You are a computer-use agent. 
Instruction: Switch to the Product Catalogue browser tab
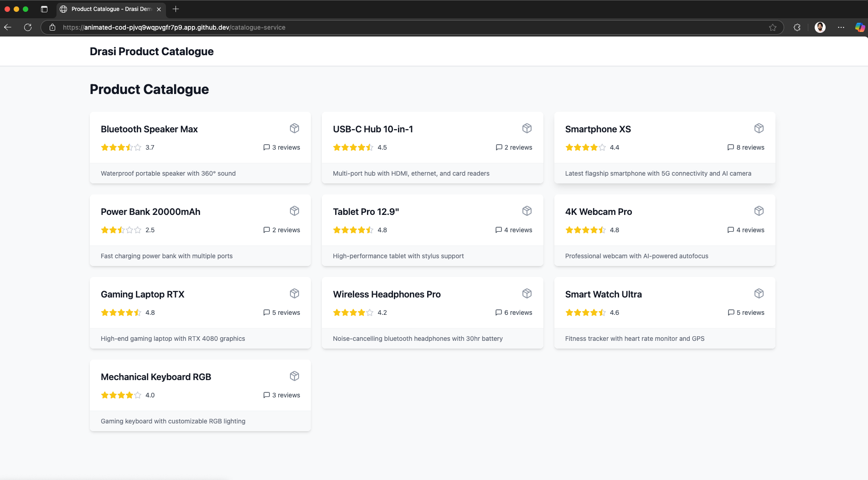tap(109, 9)
